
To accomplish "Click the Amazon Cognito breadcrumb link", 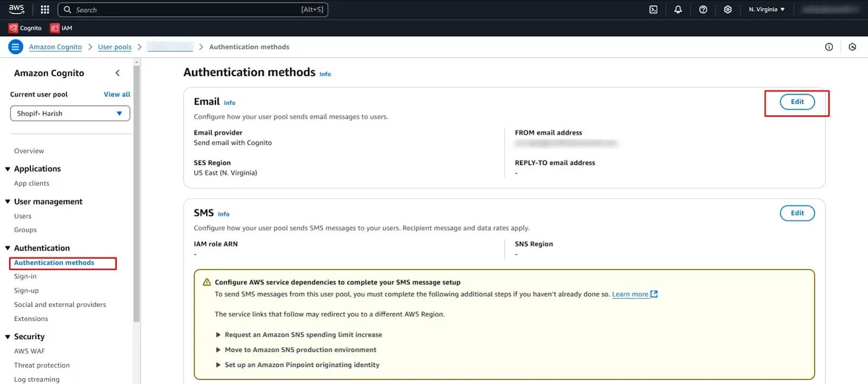I will pyautogui.click(x=55, y=47).
